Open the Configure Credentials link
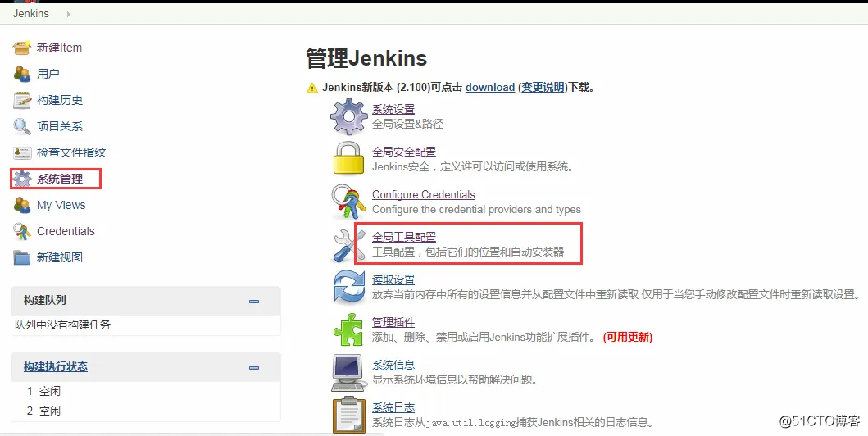The height and width of the screenshot is (436, 868). tap(424, 195)
